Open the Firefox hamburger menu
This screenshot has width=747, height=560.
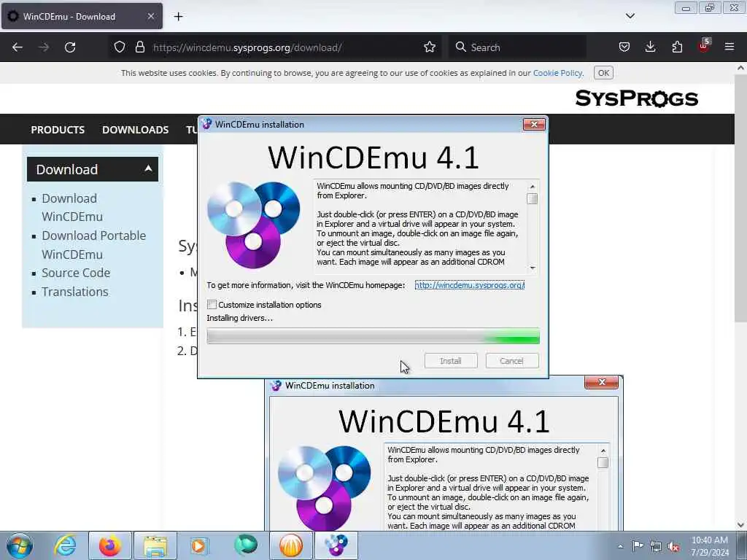pos(729,47)
